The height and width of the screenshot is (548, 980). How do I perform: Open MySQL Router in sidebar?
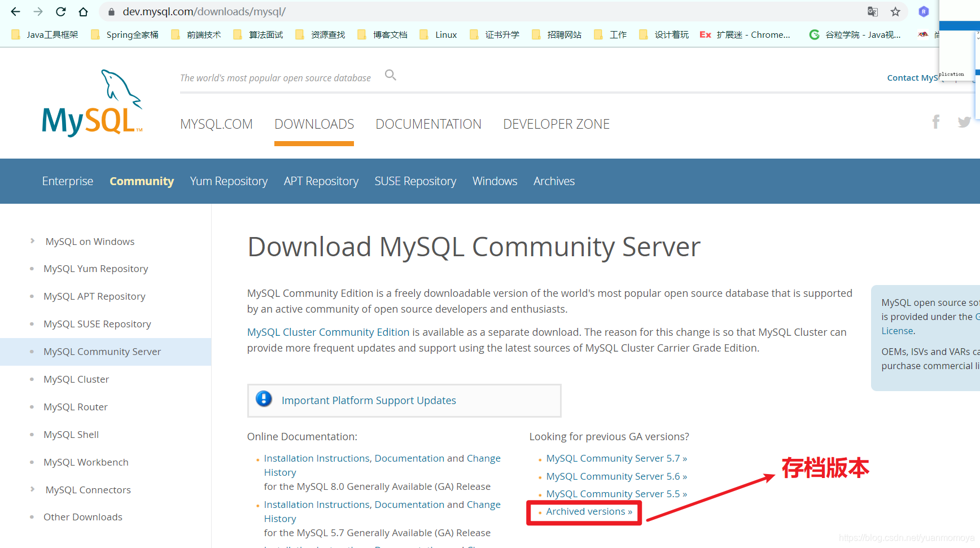[x=76, y=407]
